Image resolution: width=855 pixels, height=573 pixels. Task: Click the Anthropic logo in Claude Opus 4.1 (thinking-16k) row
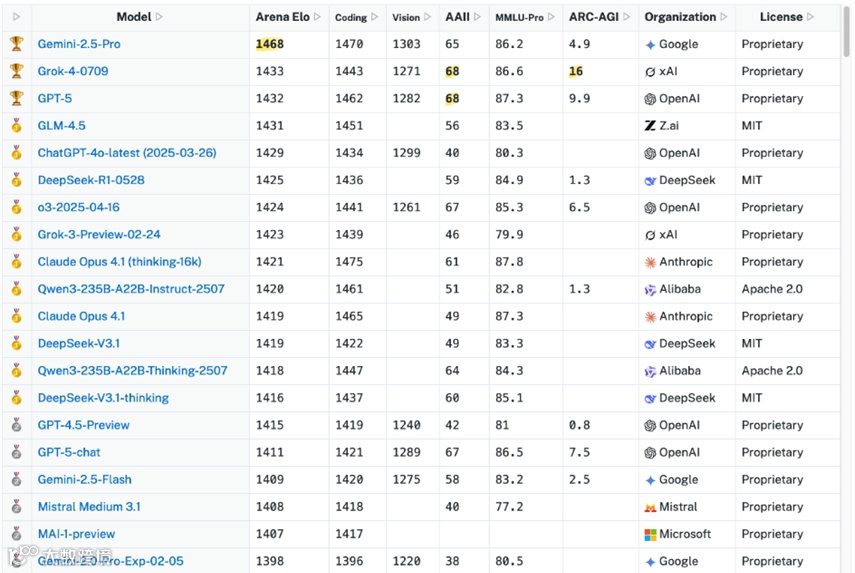coord(650,262)
